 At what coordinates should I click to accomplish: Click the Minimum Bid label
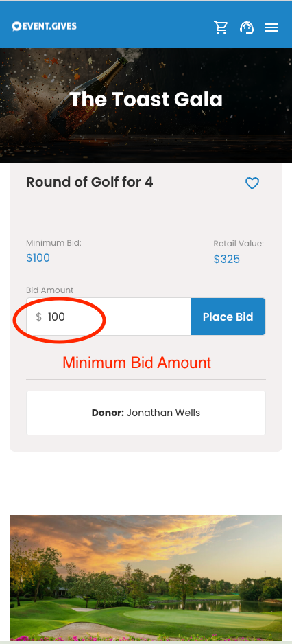point(53,243)
